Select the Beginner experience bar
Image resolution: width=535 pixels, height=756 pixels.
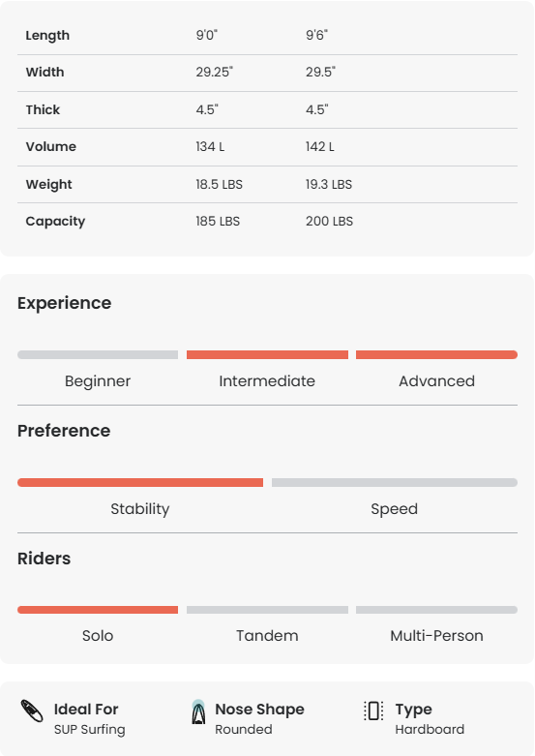(98, 355)
